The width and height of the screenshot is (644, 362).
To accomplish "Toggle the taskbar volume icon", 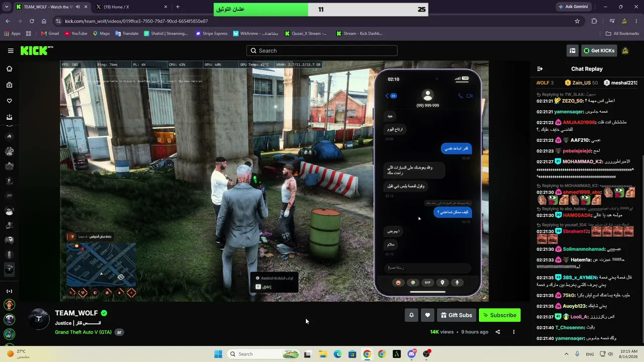I will click(x=610, y=354).
